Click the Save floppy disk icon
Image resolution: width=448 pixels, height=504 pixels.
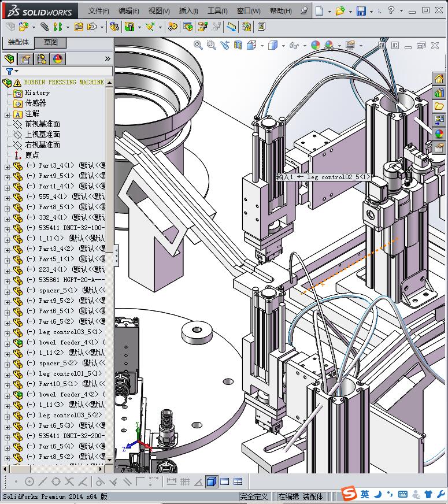pos(361,11)
